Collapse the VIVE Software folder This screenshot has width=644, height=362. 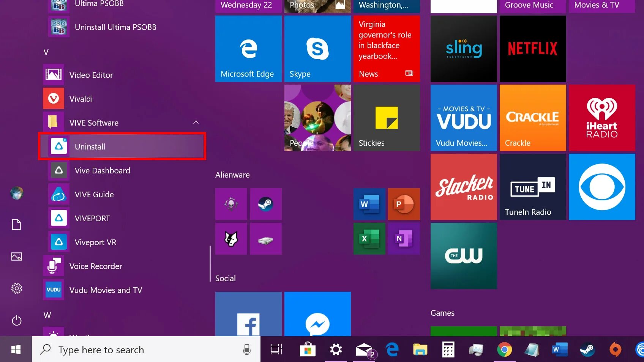196,123
